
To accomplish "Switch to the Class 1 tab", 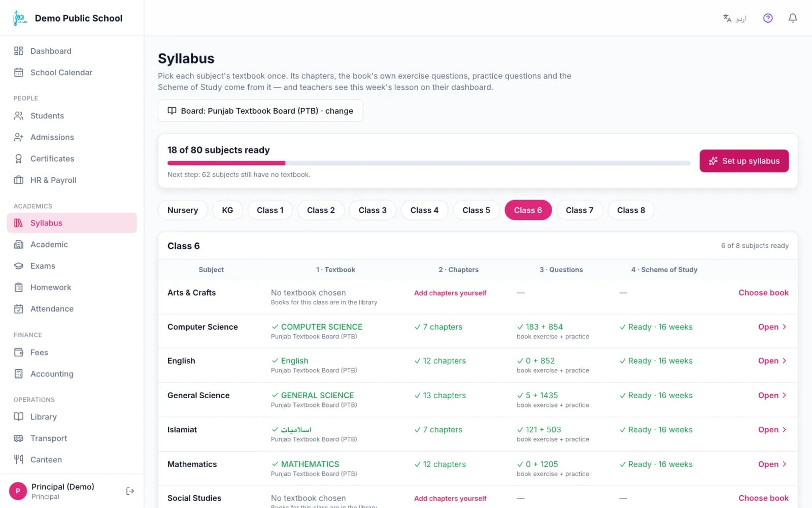I will click(270, 210).
